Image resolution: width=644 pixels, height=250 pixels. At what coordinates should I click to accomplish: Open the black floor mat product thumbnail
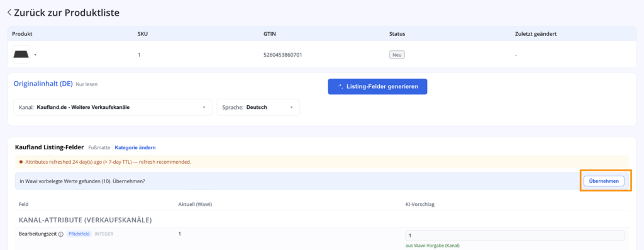click(x=21, y=54)
